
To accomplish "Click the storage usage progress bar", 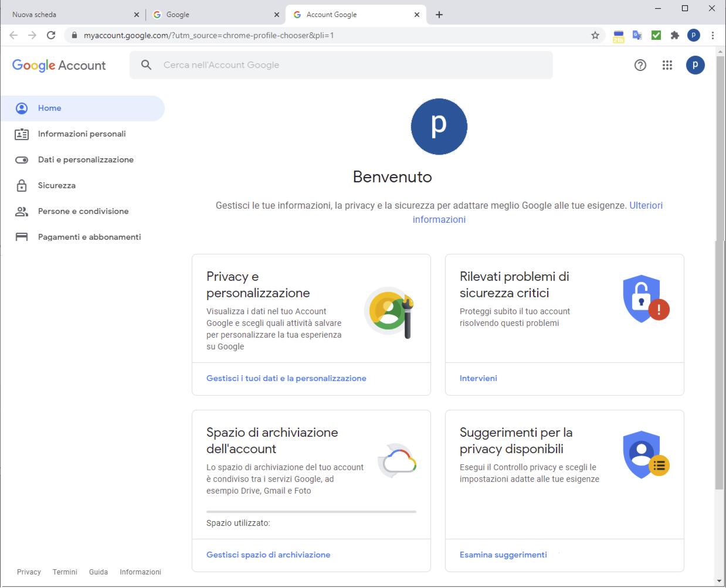I will pos(311,512).
